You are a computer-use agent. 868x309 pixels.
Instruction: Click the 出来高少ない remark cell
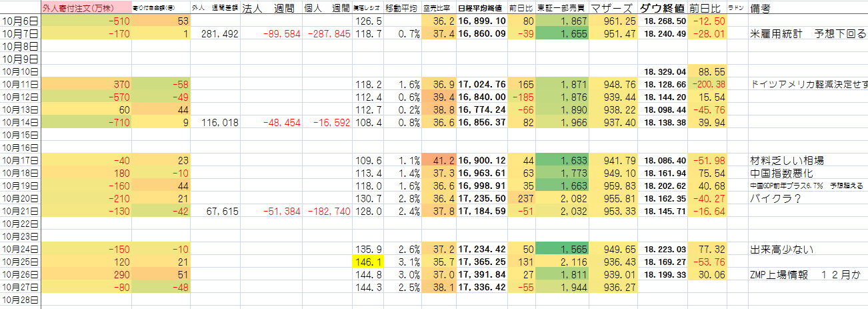tap(780, 248)
